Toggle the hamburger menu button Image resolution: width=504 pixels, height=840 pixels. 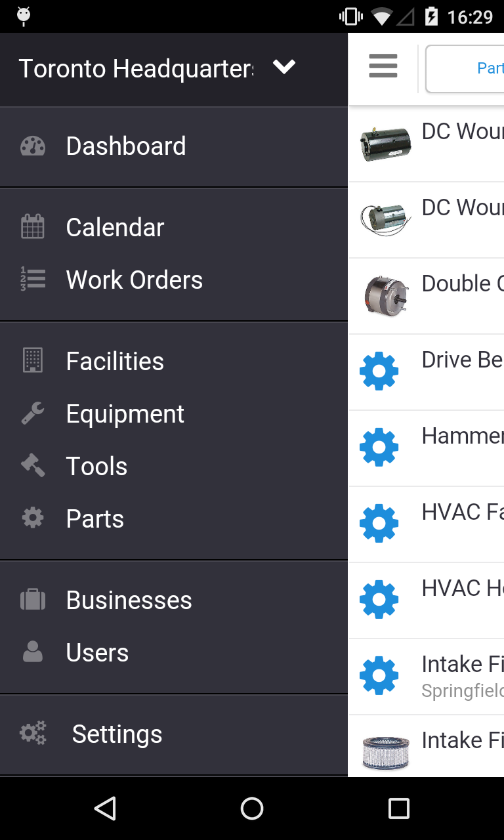tap(383, 66)
